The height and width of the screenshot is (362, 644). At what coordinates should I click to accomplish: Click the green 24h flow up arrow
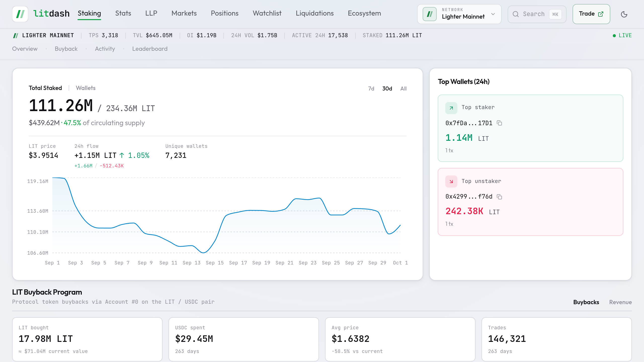[x=122, y=155]
